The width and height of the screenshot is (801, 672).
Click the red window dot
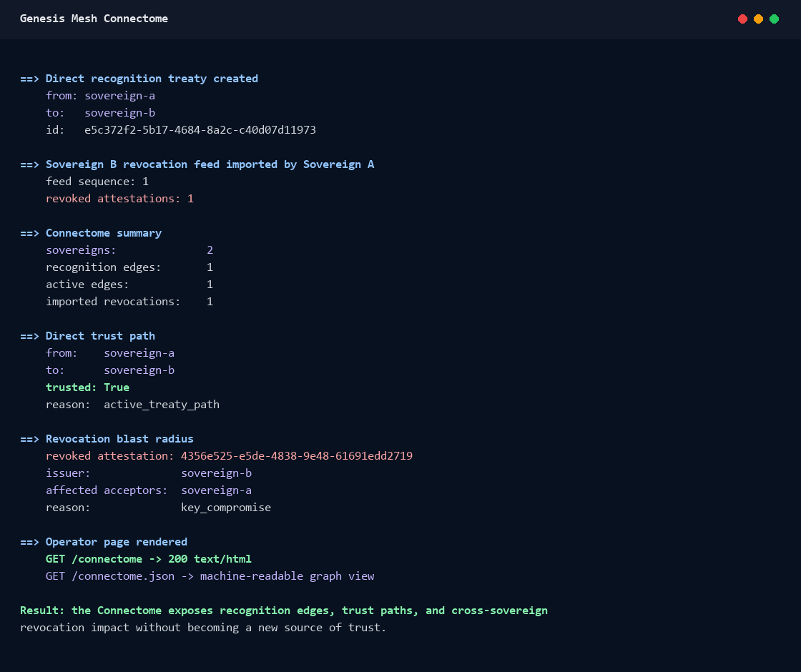coord(743,19)
